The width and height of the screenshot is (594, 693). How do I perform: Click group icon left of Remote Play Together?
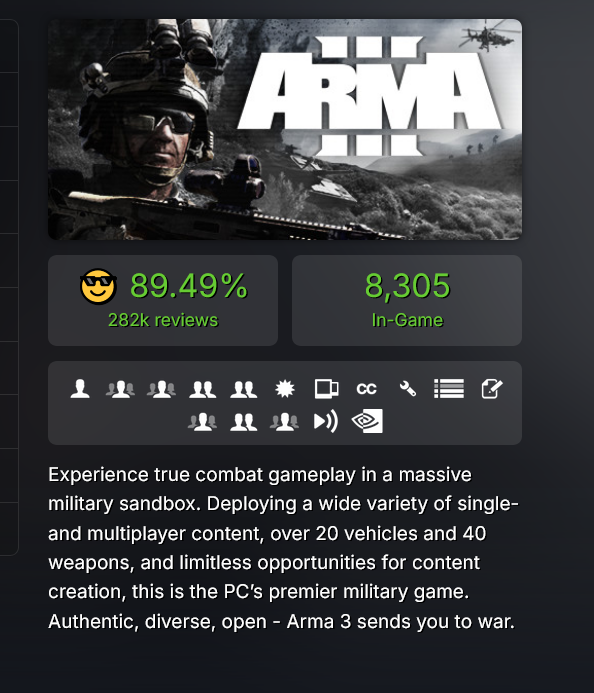point(284,422)
